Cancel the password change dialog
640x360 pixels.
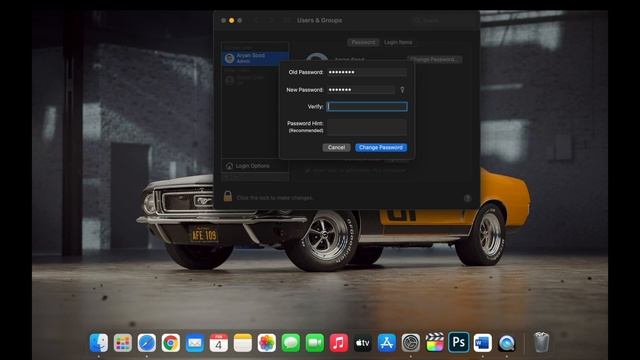pos(336,147)
